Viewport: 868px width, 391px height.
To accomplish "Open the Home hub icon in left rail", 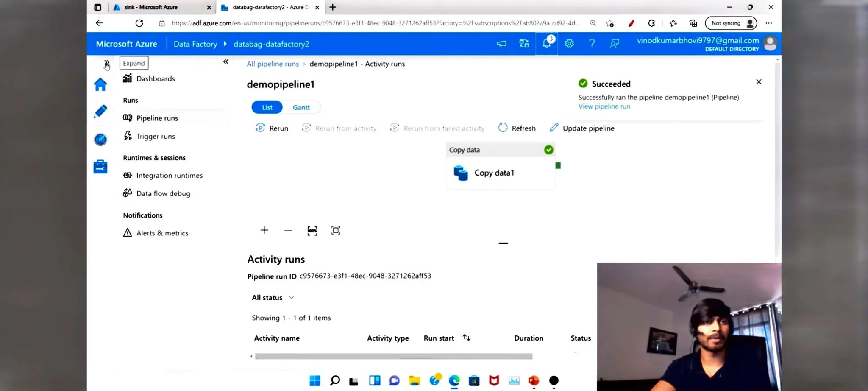I will pyautogui.click(x=100, y=84).
